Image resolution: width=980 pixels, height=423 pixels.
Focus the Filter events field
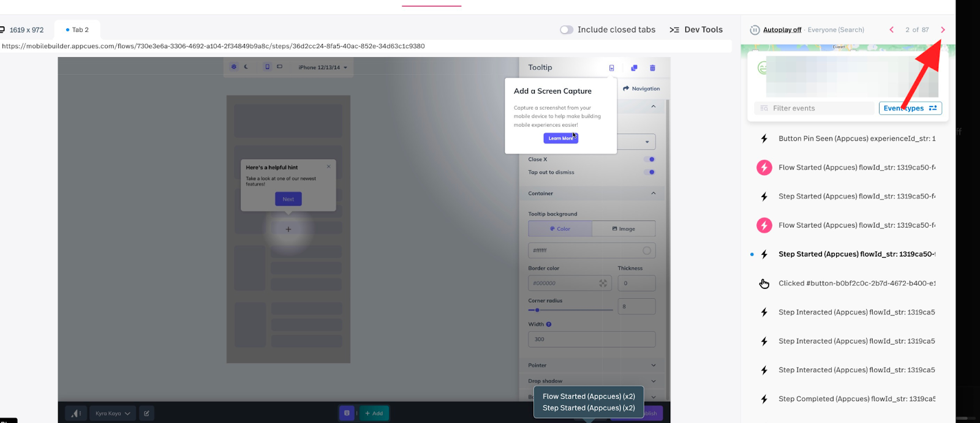point(814,108)
